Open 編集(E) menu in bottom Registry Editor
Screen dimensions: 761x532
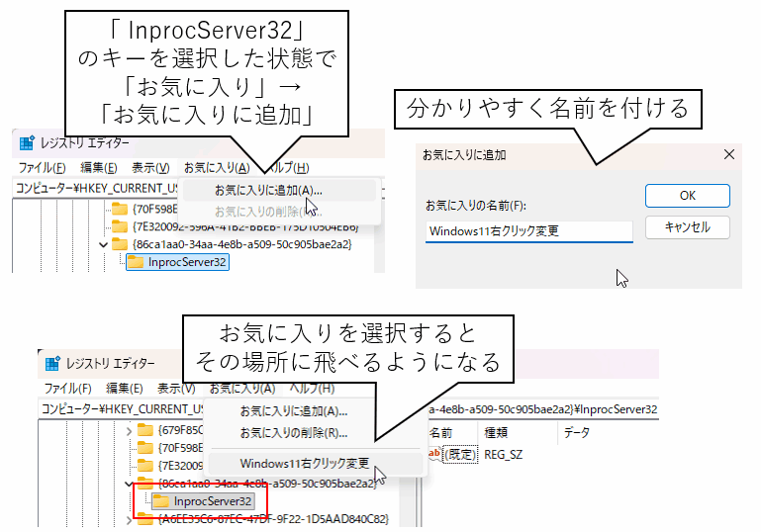(125, 389)
